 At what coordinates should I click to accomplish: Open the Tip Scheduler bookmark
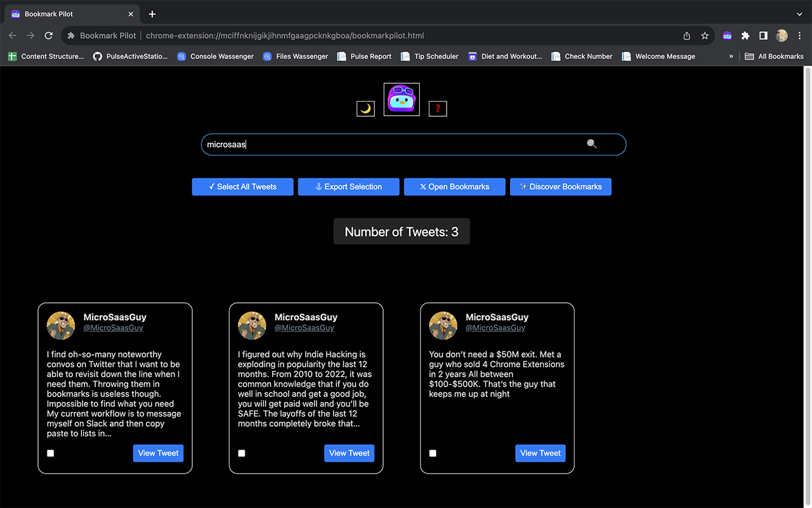pos(436,56)
